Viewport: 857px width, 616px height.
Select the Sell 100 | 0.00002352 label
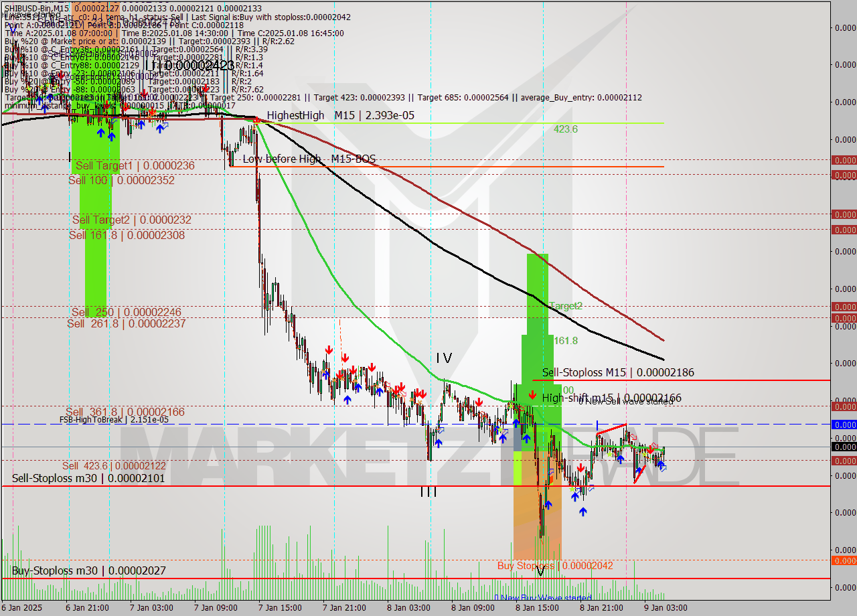pyautogui.click(x=122, y=180)
